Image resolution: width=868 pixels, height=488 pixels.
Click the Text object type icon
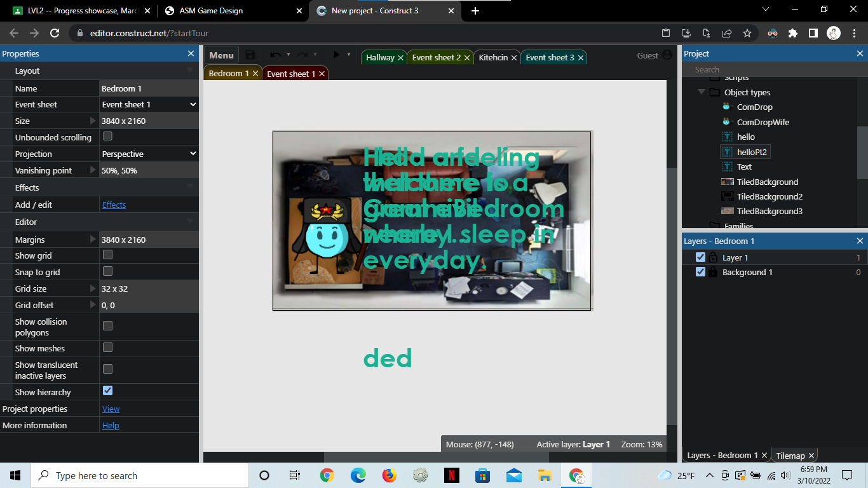point(728,166)
